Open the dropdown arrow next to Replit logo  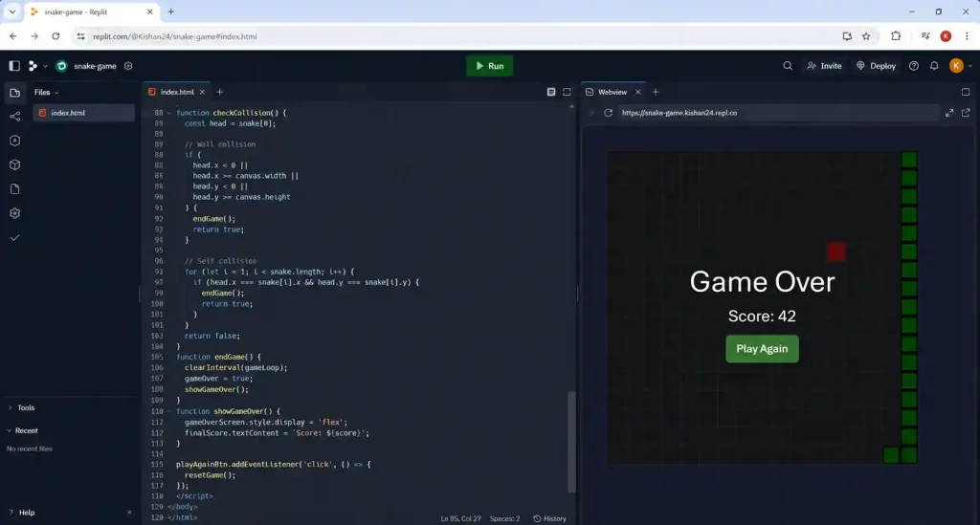(45, 66)
